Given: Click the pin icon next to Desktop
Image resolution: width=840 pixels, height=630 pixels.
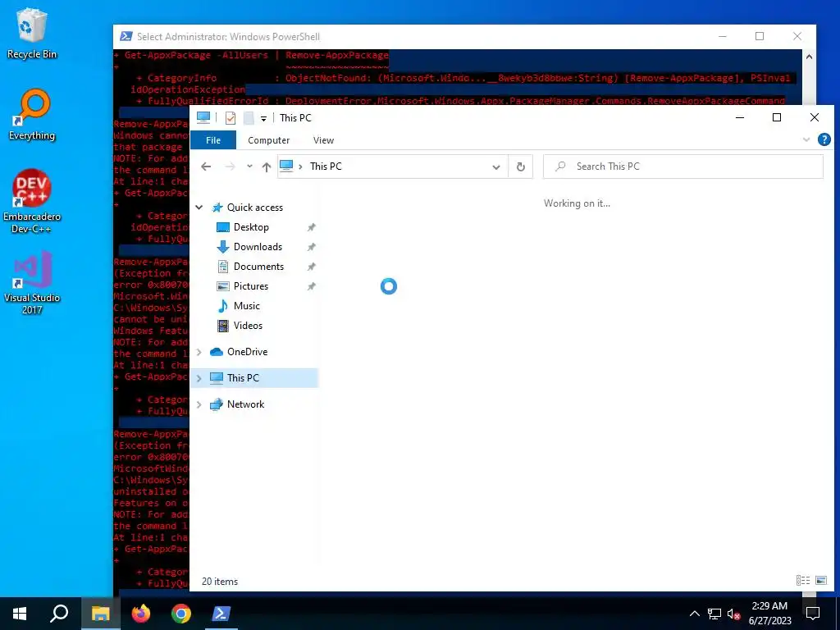Looking at the screenshot, I should [311, 227].
